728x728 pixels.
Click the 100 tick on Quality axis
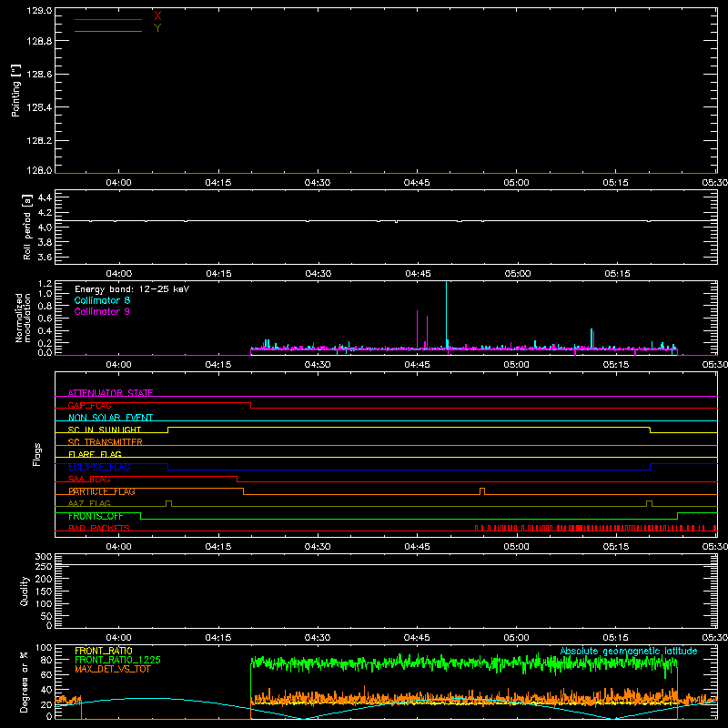coord(43,604)
